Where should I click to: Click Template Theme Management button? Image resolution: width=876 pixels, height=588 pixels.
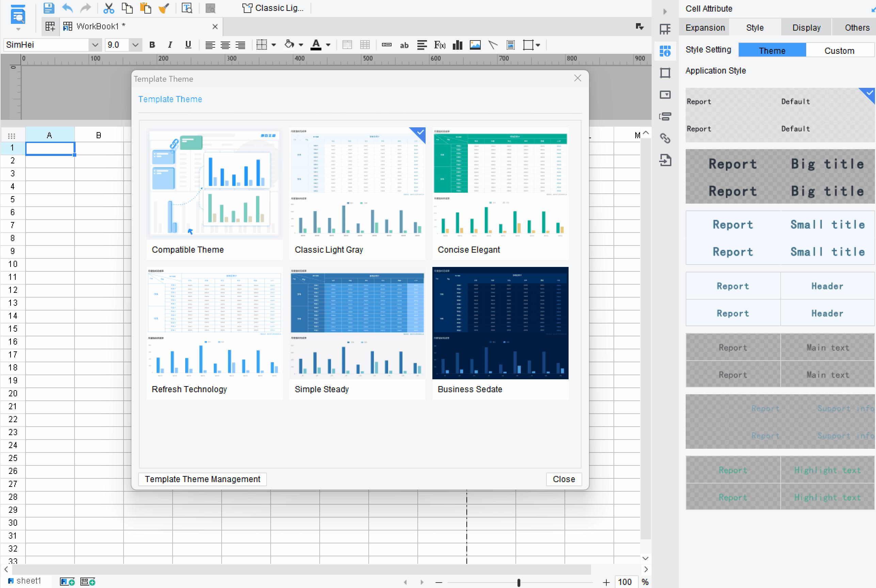[203, 479]
